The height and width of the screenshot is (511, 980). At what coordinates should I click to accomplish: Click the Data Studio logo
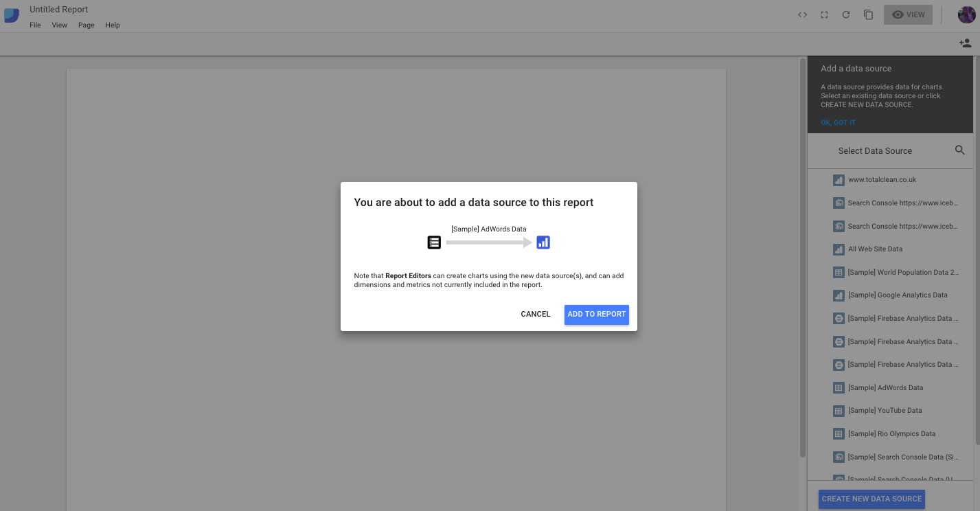pos(11,14)
